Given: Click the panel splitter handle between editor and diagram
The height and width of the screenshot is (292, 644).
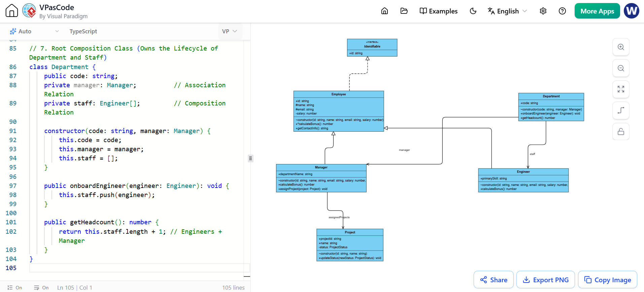Looking at the screenshot, I should tap(250, 158).
